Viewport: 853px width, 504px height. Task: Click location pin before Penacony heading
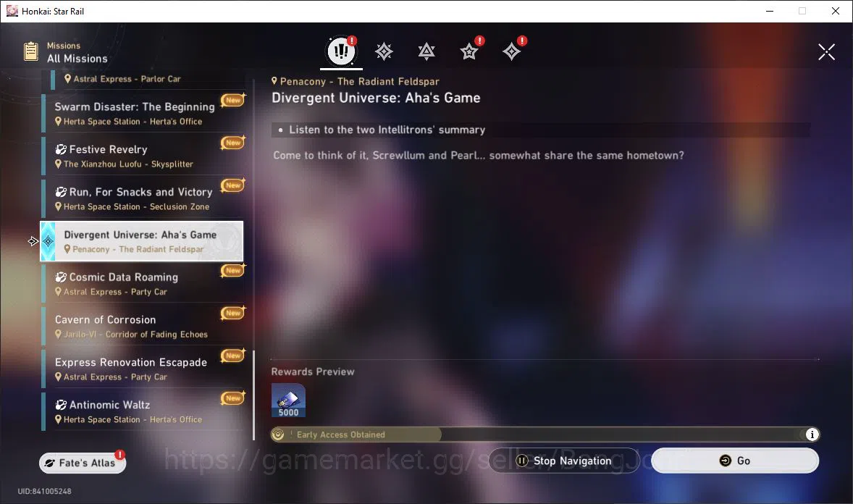pos(274,81)
